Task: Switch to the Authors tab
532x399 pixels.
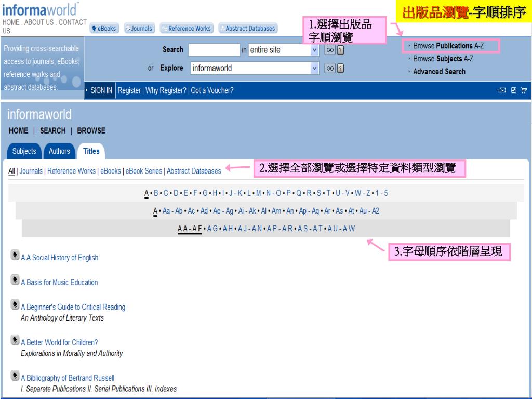Action: pos(59,151)
